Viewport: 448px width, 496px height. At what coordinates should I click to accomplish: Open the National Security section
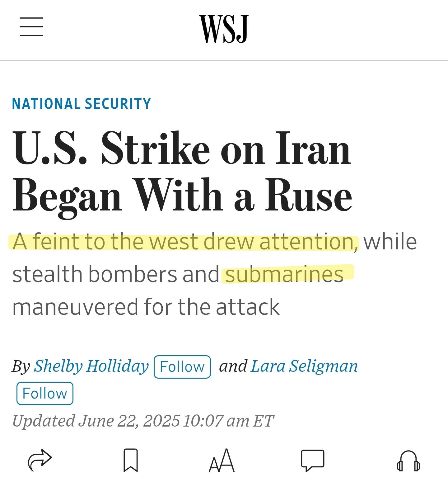pyautogui.click(x=81, y=104)
